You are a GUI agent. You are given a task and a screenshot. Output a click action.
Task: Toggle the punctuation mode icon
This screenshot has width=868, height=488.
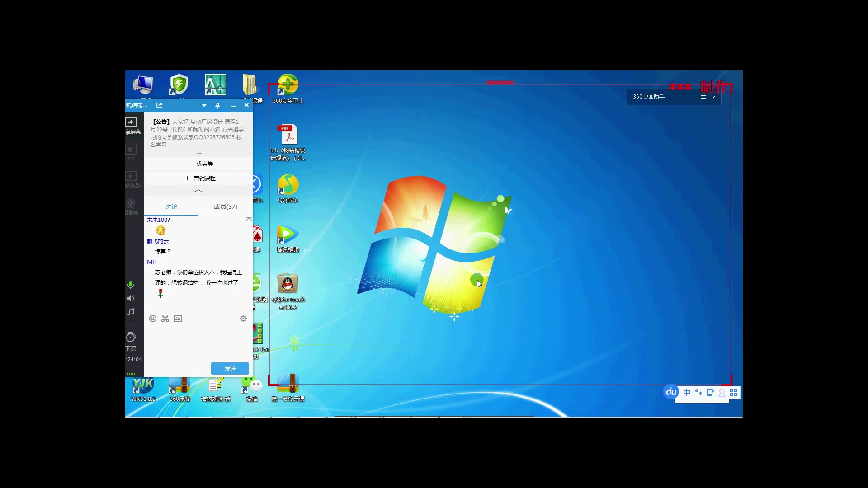tap(698, 393)
